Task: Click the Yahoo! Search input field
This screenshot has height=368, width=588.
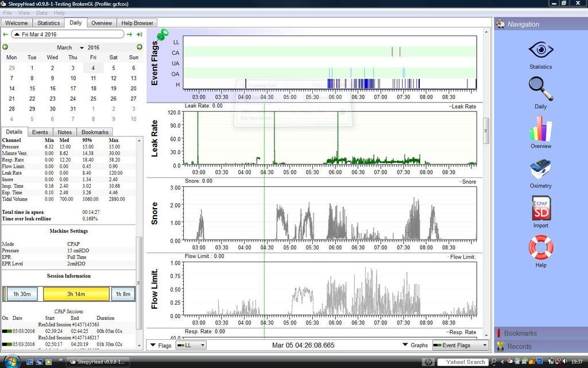Action: coord(463,362)
